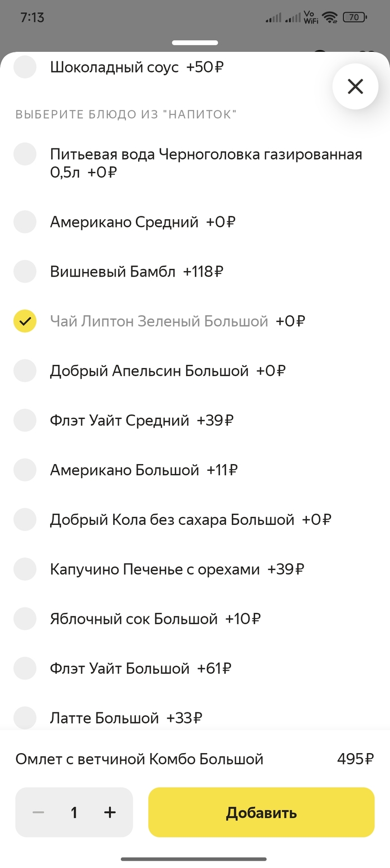Image resolution: width=390 pixels, height=868 pixels.
Task: Pick Флэт Уайт Большой for +61₽
Action: [x=25, y=668]
